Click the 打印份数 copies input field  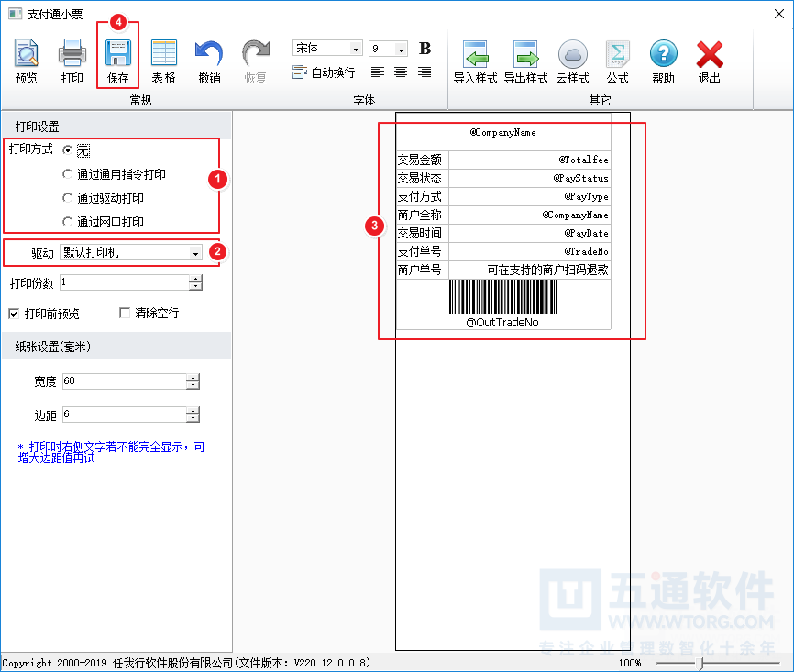[125, 282]
